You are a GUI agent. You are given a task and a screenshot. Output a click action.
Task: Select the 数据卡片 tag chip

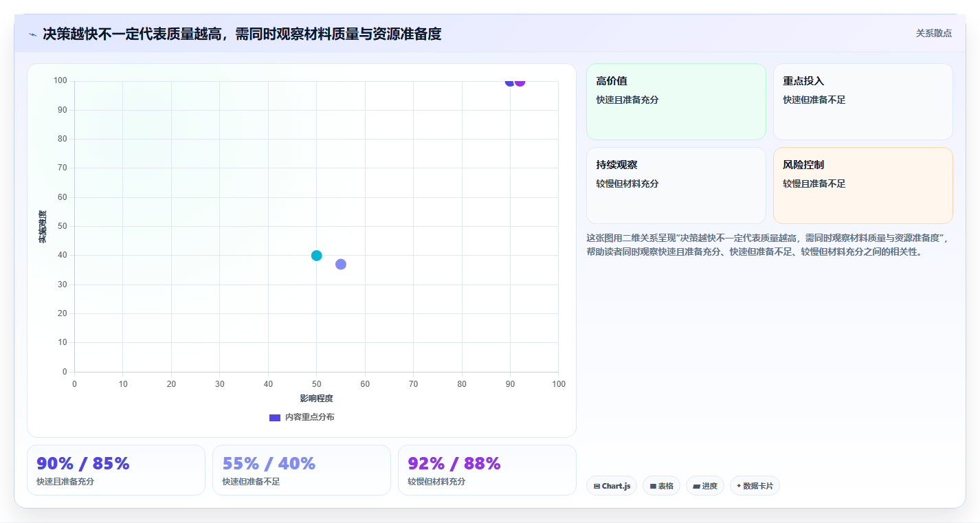(x=755, y=486)
